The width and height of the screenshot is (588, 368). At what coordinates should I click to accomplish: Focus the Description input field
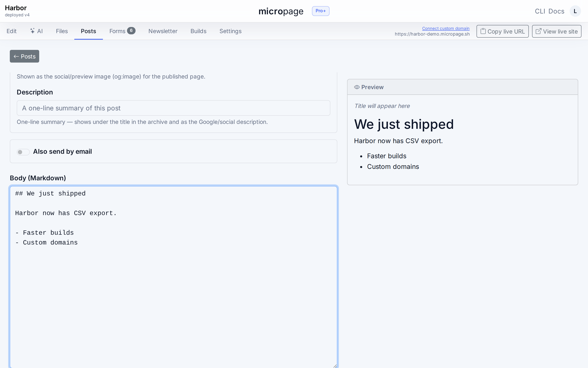click(173, 108)
